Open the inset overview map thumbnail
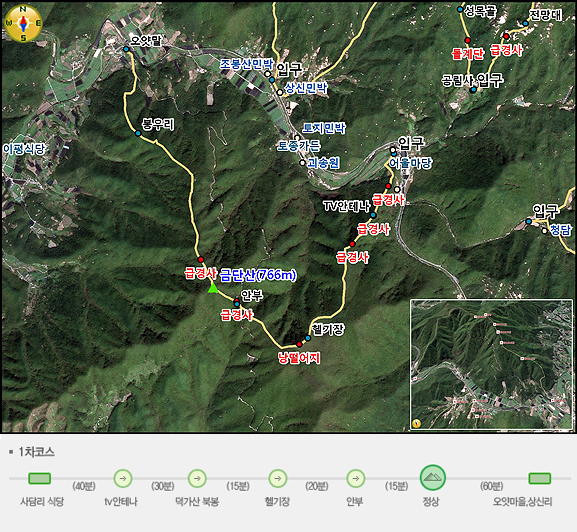Viewport: 577px width, 532px height. (x=491, y=364)
